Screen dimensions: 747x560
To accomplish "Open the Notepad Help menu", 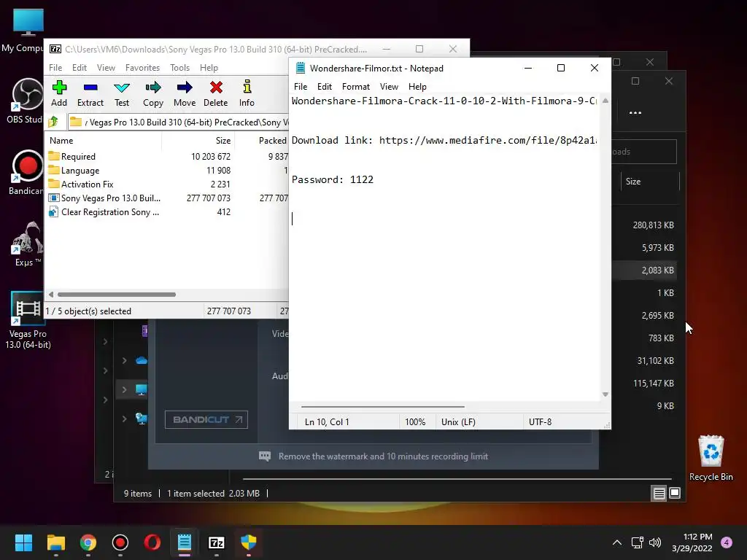I will point(417,87).
